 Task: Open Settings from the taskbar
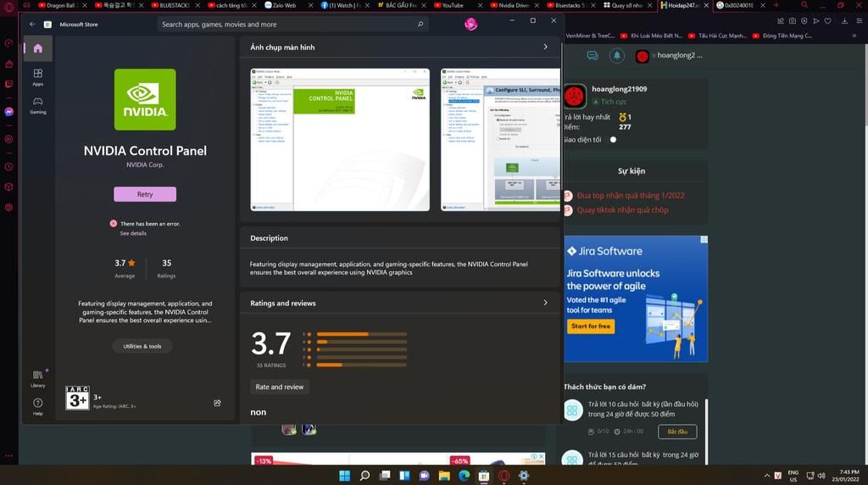click(524, 476)
